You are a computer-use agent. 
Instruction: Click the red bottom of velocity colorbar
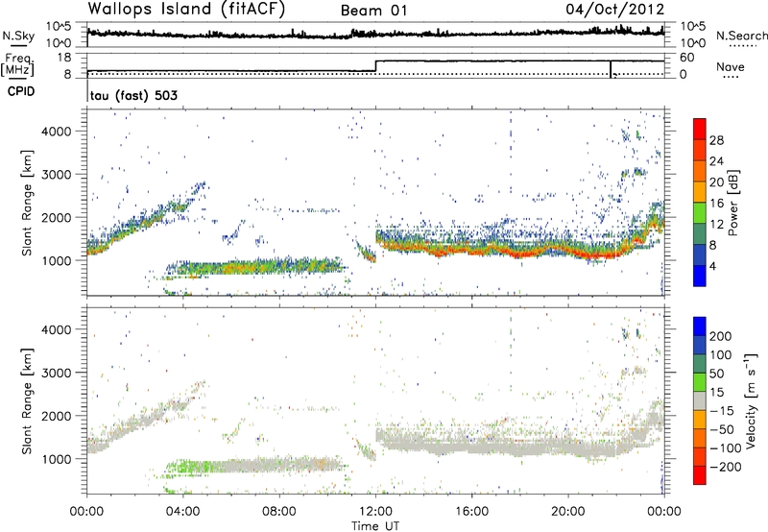coord(700,475)
